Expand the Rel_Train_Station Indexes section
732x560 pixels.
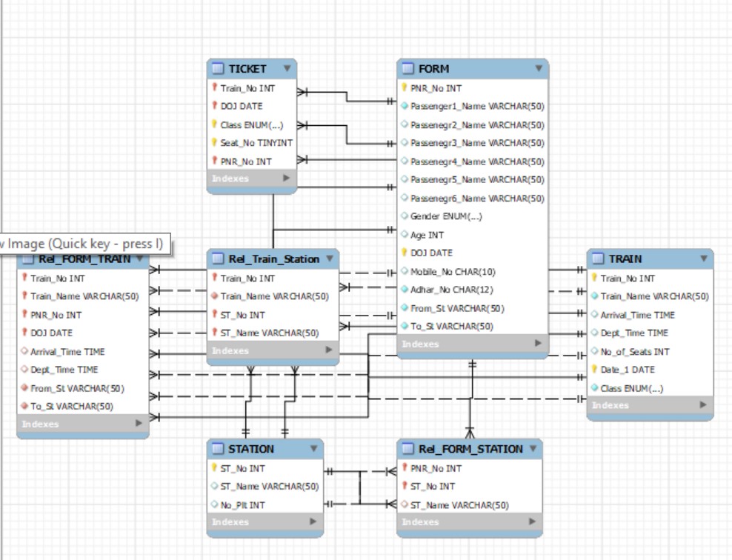click(x=329, y=350)
